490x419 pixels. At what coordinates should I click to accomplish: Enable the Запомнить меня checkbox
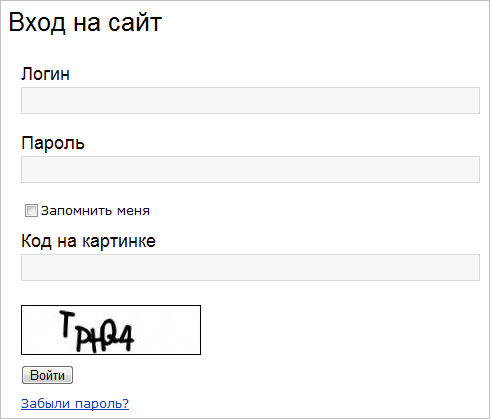31,211
